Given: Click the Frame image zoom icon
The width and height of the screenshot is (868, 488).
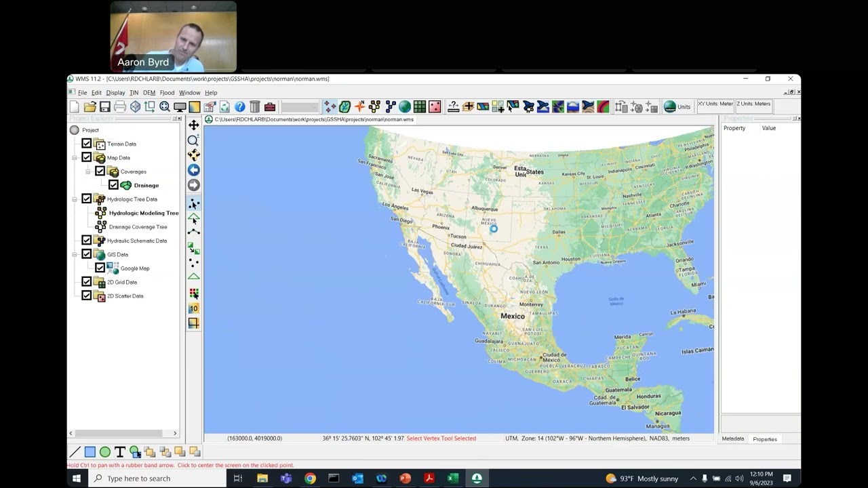Looking at the screenshot, I should pyautogui.click(x=165, y=107).
